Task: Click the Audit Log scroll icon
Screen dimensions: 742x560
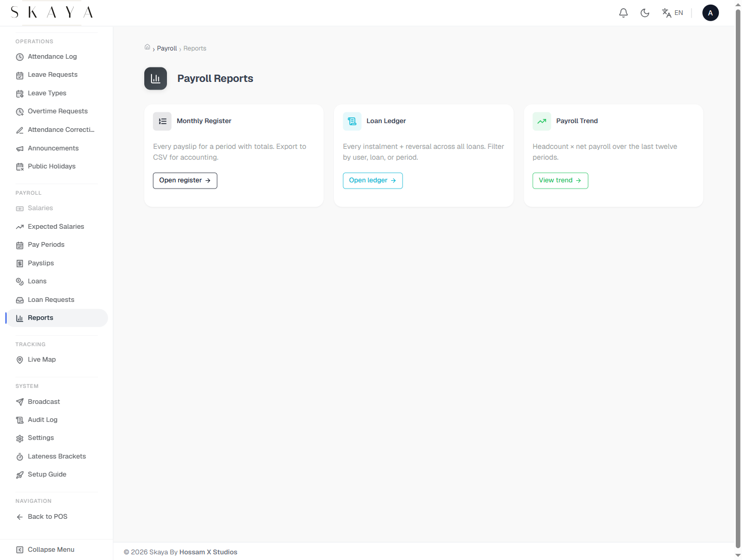Action: coord(20,420)
